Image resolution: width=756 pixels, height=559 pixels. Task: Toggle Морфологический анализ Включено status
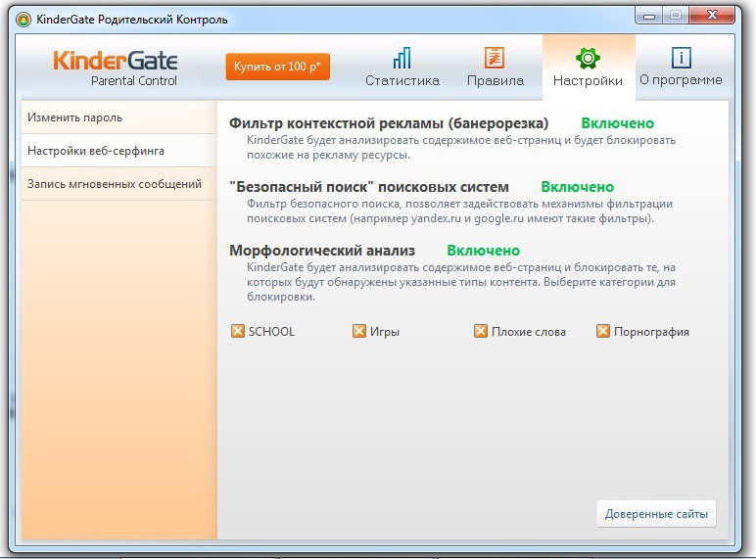[x=484, y=251]
